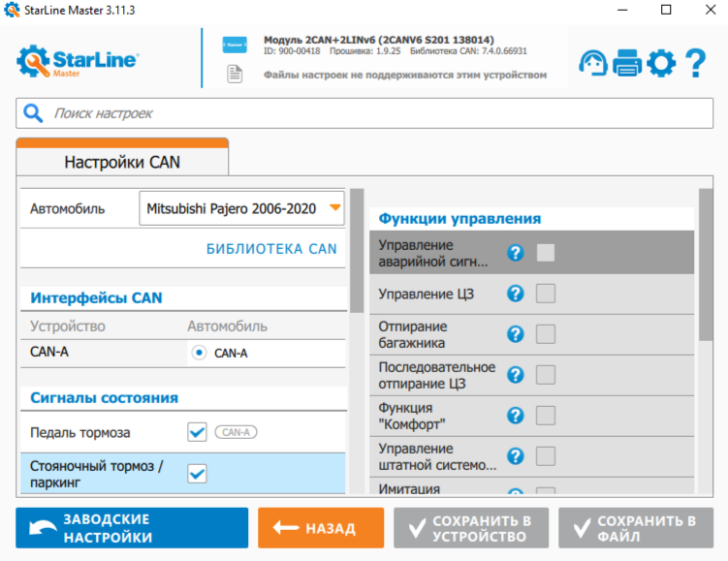Click the blue device module icon
The image size is (728, 561).
[235, 45]
